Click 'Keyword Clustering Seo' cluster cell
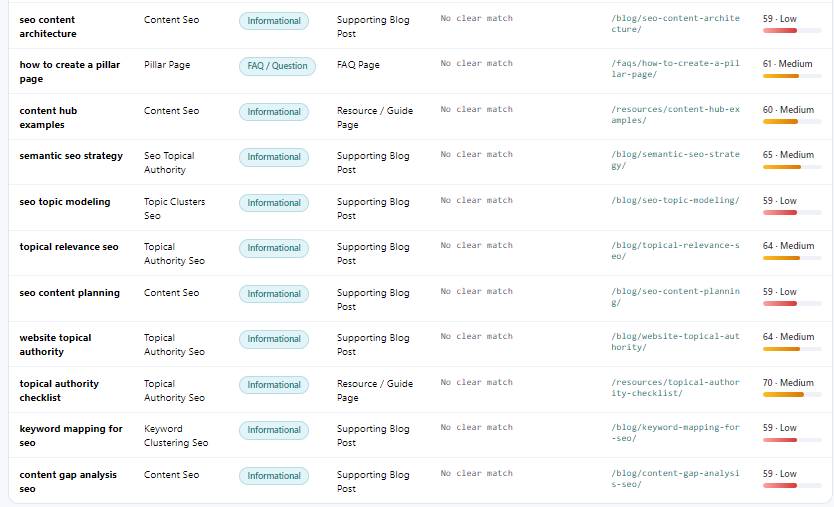 click(176, 436)
